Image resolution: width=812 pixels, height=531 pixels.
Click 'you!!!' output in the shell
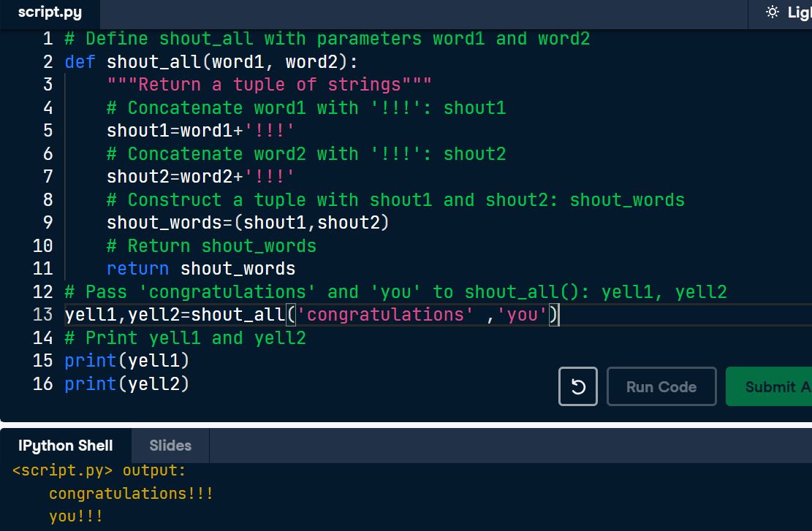[76, 516]
